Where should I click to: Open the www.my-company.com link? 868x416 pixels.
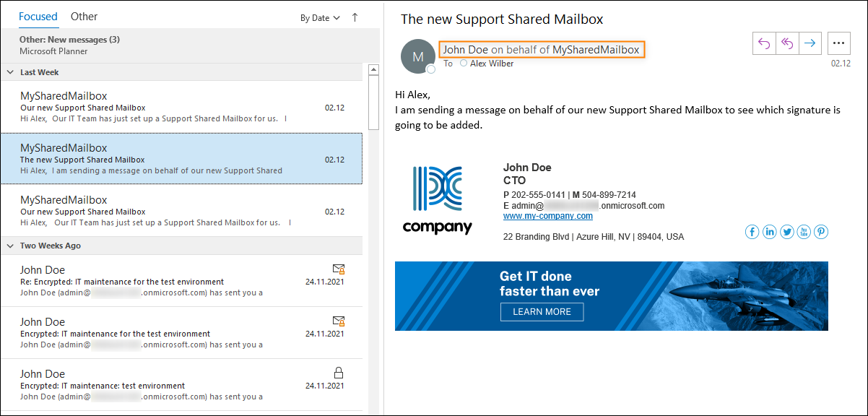(548, 216)
